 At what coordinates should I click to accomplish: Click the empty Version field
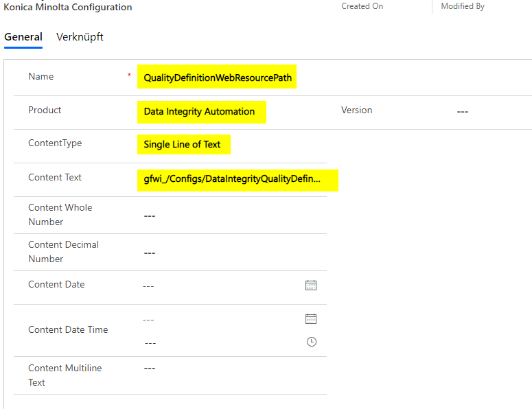point(463,112)
